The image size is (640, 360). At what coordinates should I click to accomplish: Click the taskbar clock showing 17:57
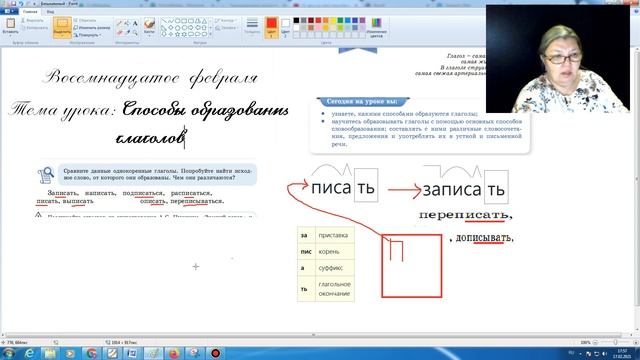coord(622,353)
